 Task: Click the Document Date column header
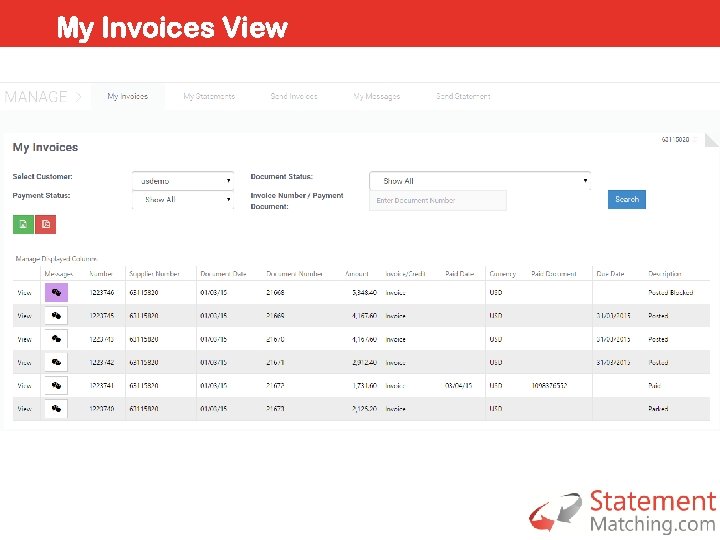pyautogui.click(x=224, y=274)
